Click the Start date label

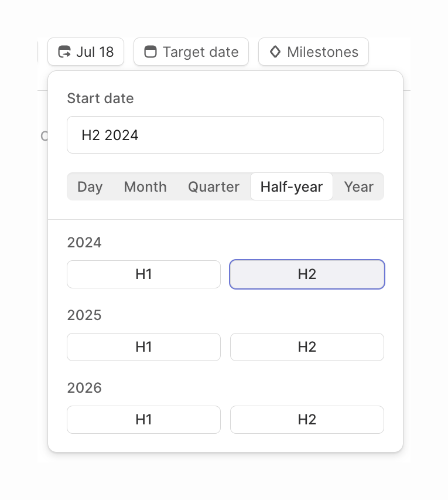[100, 98]
